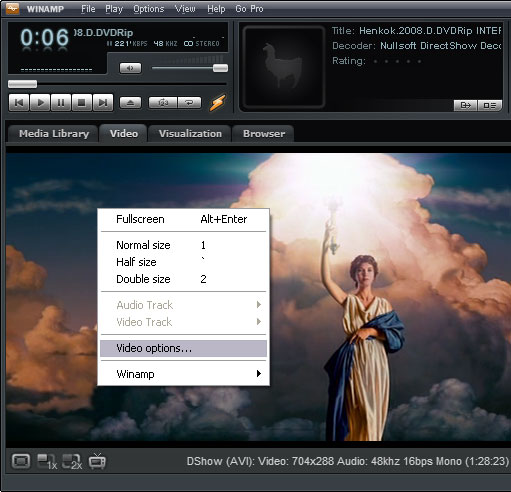Image resolution: width=511 pixels, height=492 pixels.
Task: Expand the Audio Track submenu
Action: pos(183,305)
